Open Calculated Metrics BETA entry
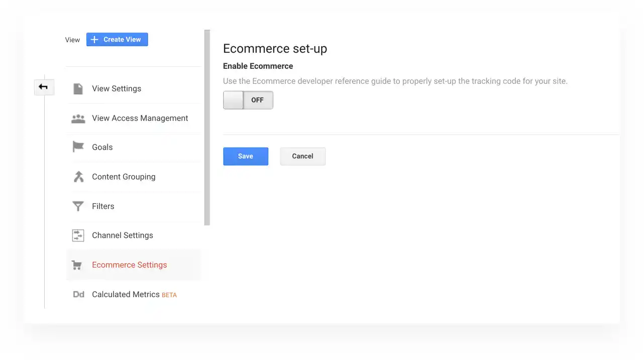This screenshot has width=644, height=360. pyautogui.click(x=133, y=294)
